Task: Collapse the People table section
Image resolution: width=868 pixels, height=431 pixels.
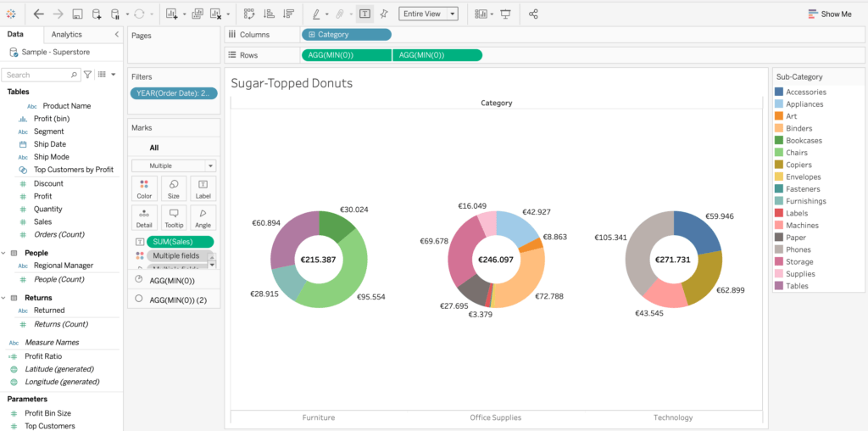Action: click(x=3, y=253)
